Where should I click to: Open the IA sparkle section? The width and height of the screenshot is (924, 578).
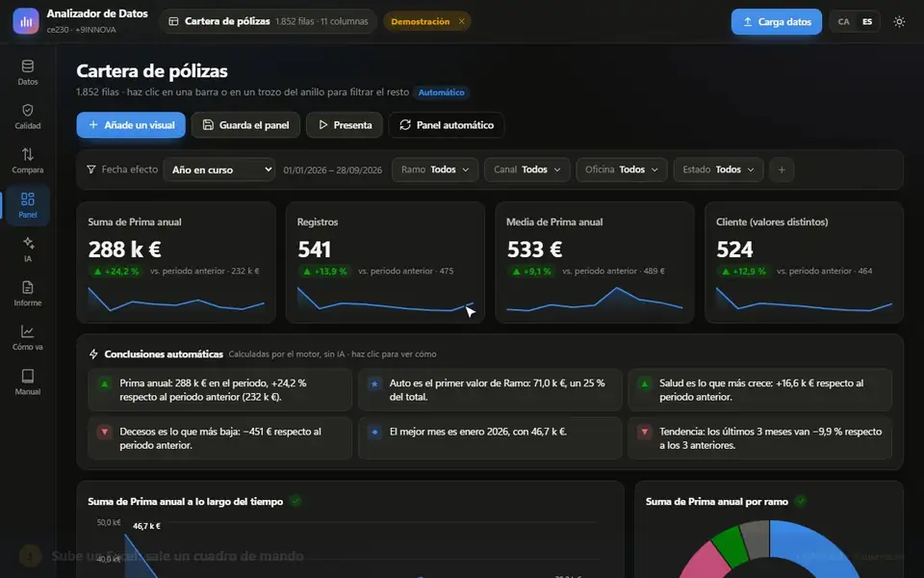[x=28, y=250]
